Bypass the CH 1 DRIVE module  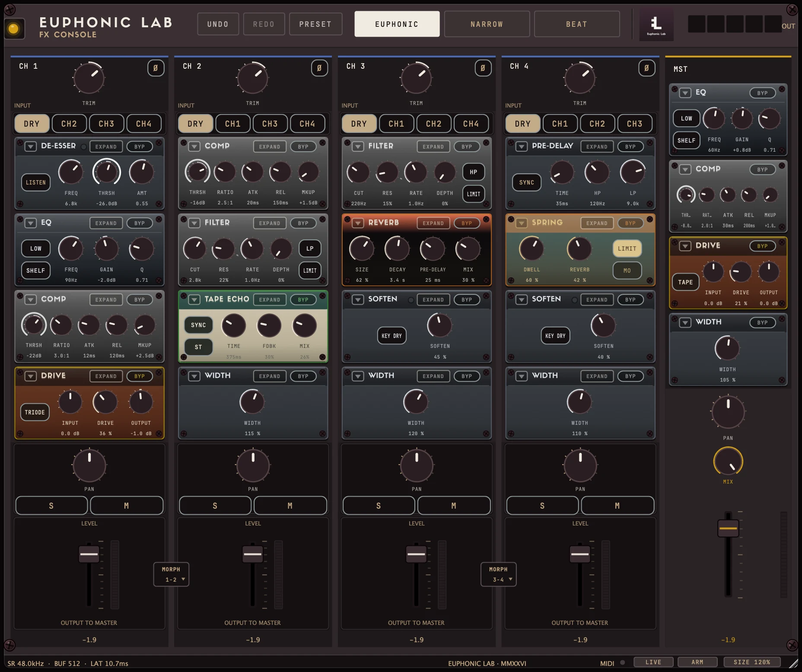click(140, 376)
